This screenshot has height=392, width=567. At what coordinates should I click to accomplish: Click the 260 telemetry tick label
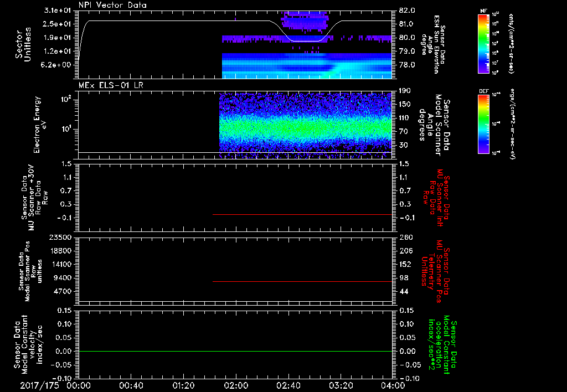pyautogui.click(x=406, y=237)
